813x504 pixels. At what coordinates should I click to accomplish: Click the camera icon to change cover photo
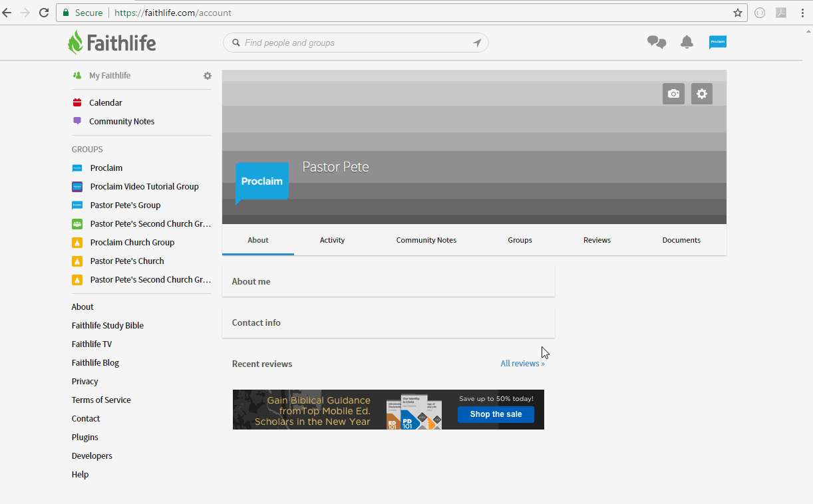(673, 94)
